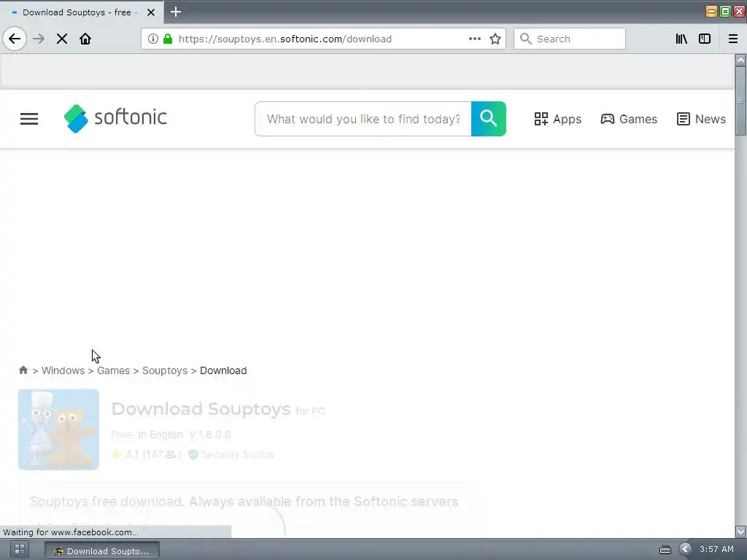Open the on-screen keyboard tray icon
747x560 pixels.
[665, 550]
